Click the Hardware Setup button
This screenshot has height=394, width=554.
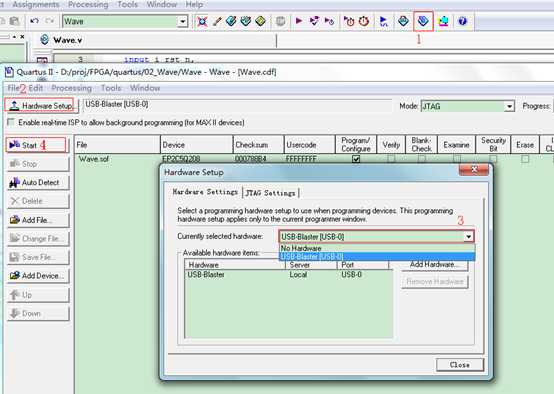(41, 106)
